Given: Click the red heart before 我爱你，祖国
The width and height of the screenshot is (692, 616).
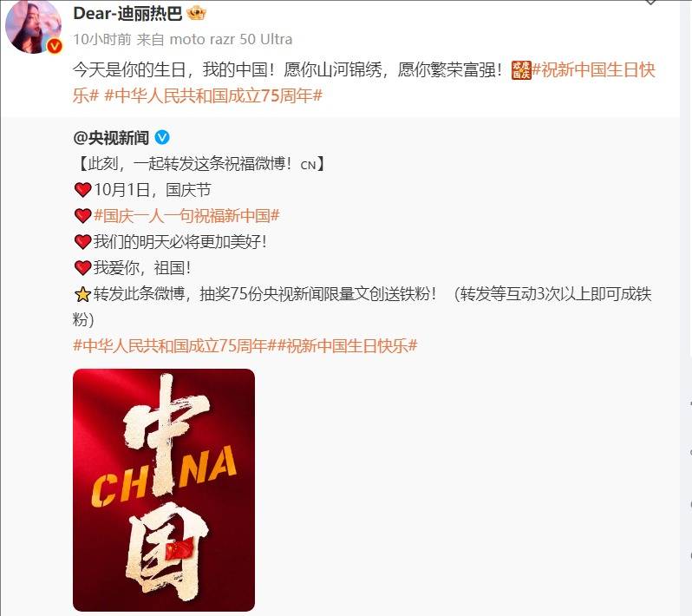Looking at the screenshot, I should [x=82, y=267].
